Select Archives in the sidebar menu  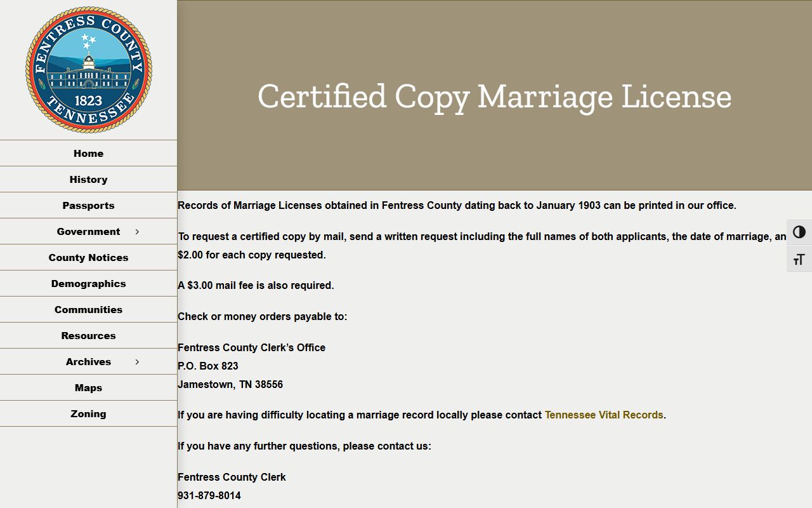[x=88, y=362]
